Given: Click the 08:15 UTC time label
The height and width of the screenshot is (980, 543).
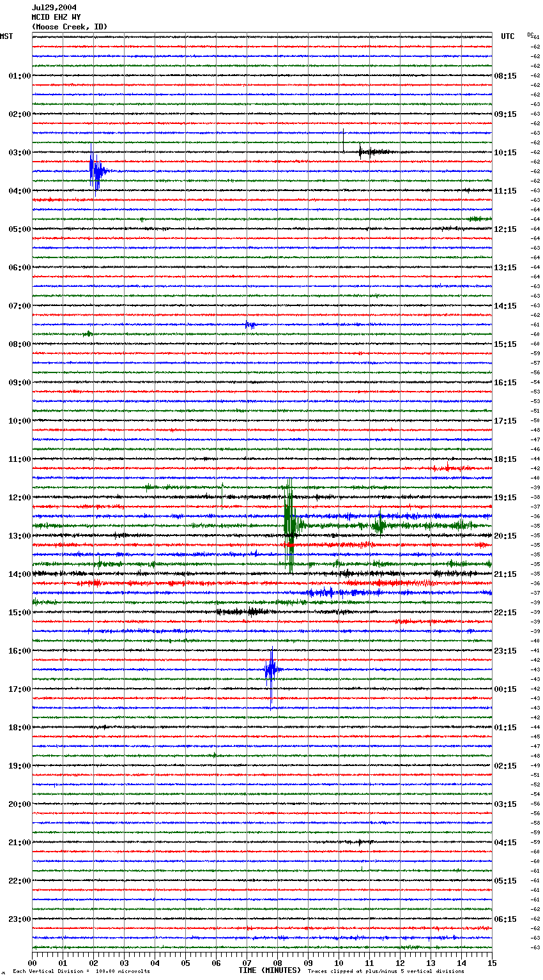Looking at the screenshot, I should 505,76.
